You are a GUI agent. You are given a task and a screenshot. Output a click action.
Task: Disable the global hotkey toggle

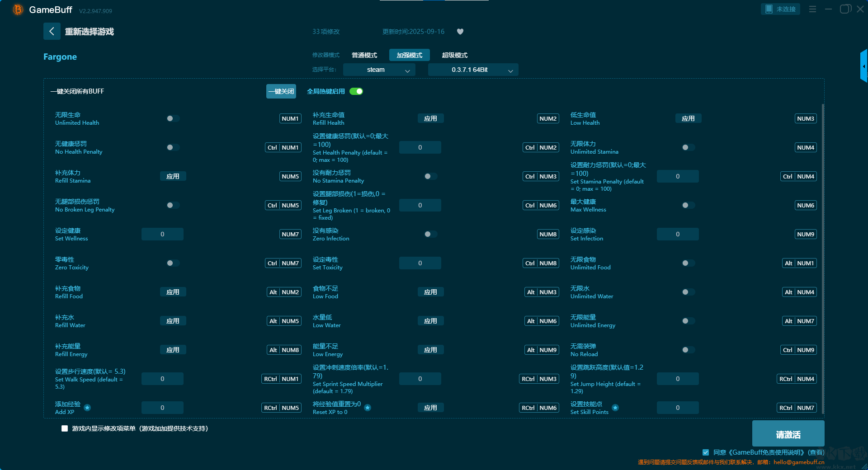click(356, 91)
